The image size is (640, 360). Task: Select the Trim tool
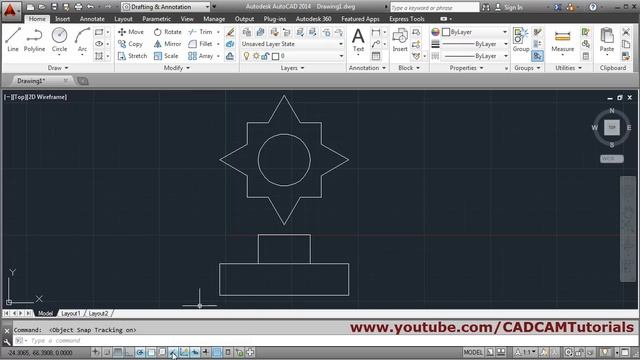[200, 32]
